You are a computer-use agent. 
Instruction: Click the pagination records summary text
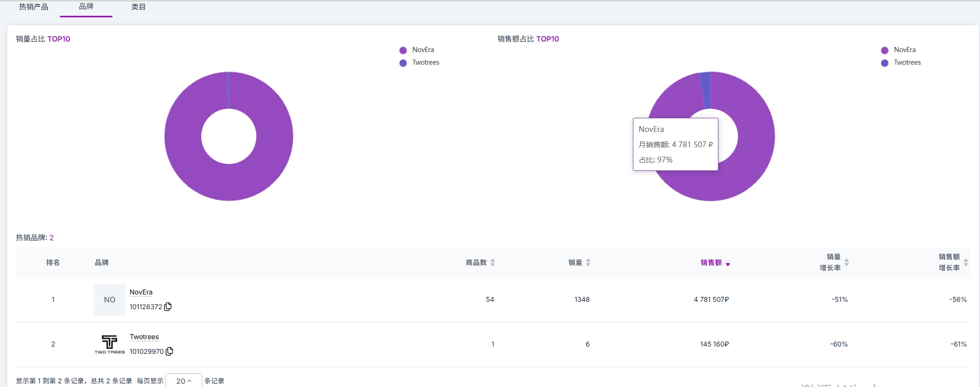[x=74, y=381]
